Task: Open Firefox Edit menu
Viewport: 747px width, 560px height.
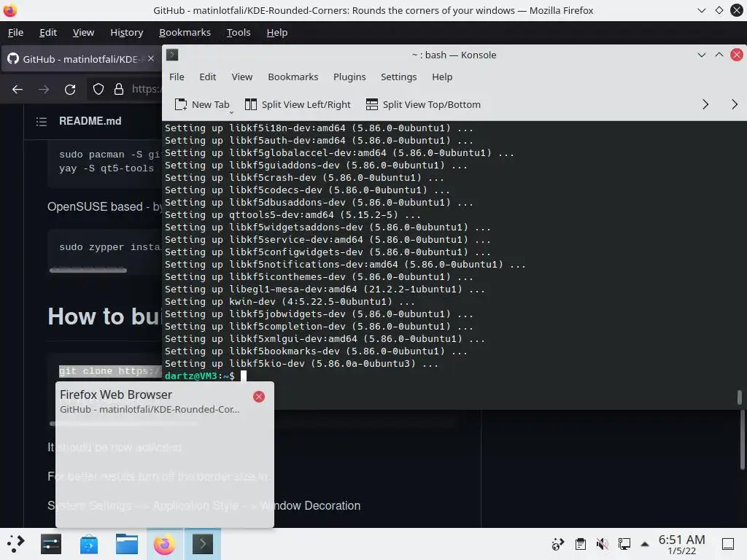Action: (48, 32)
